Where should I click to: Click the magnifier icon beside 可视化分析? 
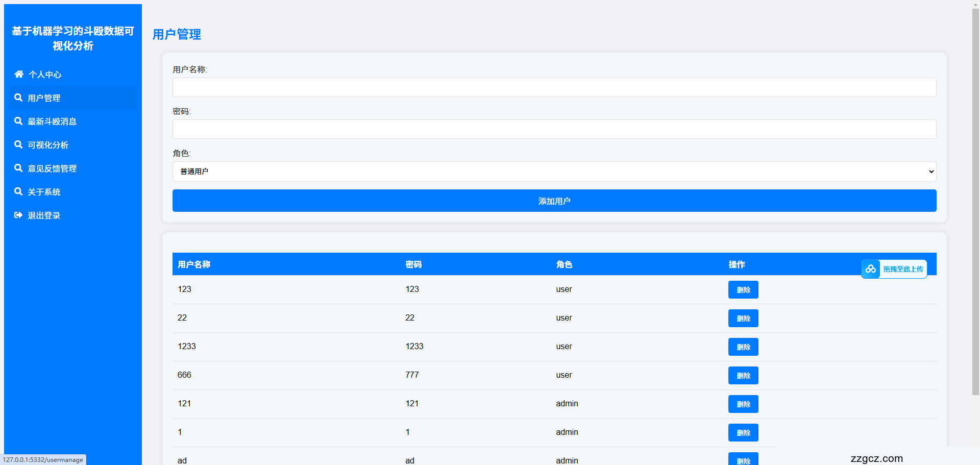coord(18,144)
